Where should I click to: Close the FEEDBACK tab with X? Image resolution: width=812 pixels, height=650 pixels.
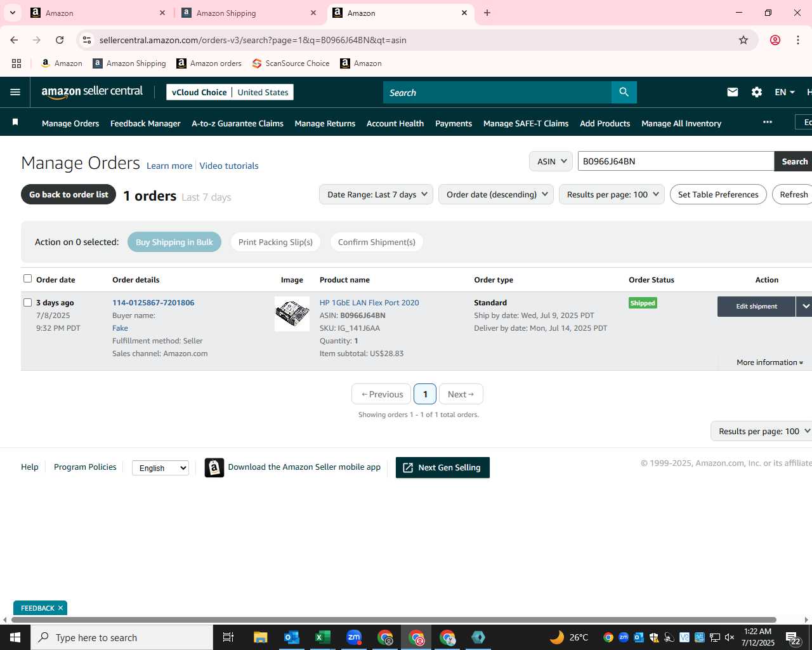60,608
